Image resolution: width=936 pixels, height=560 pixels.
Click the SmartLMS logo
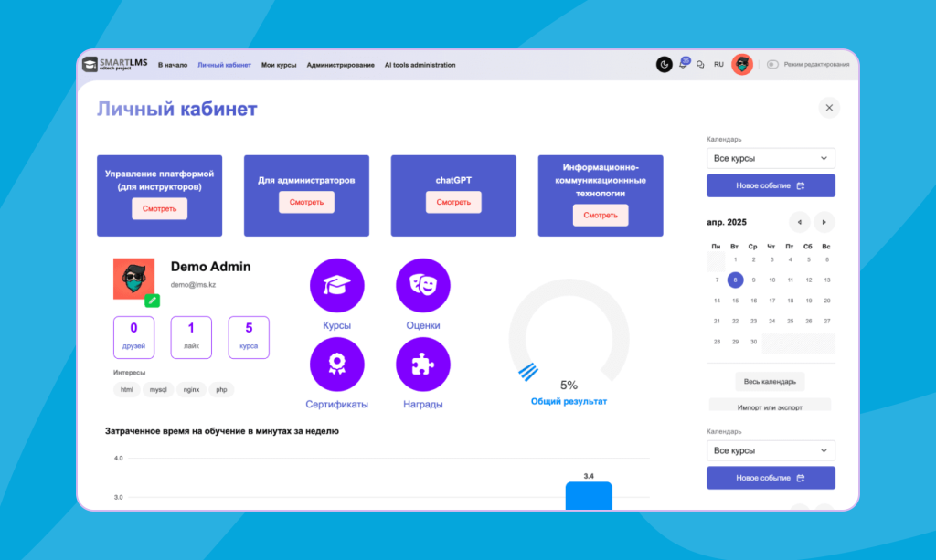114,65
